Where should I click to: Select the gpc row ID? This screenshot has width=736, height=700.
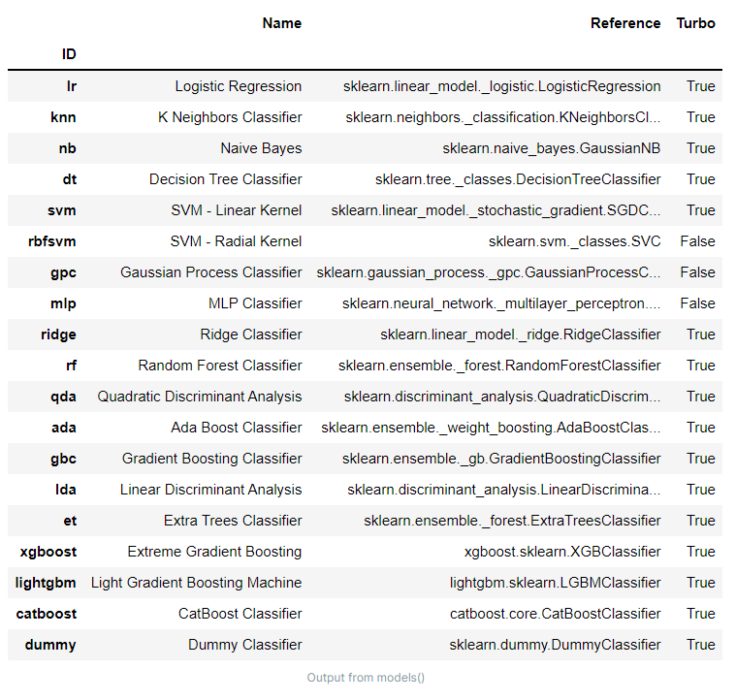tap(63, 272)
